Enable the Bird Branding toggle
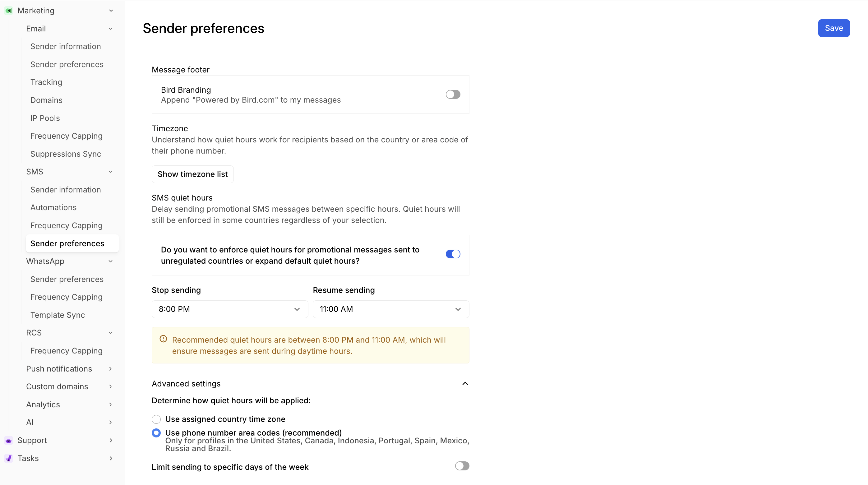868x485 pixels. (453, 95)
